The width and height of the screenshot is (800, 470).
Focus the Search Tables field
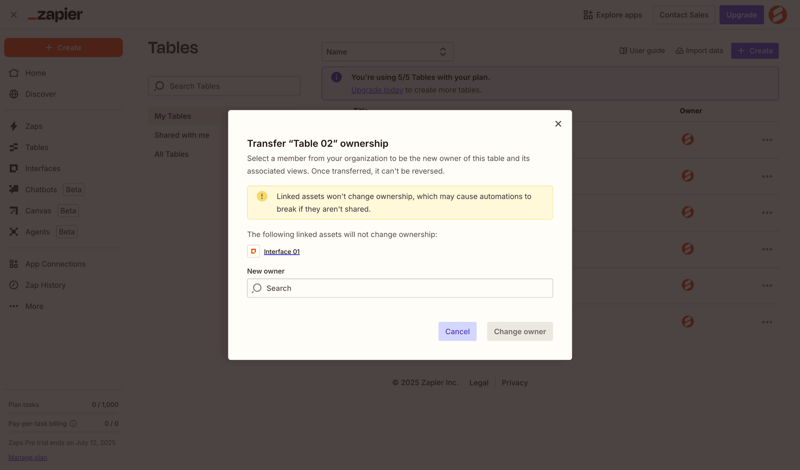tap(224, 86)
